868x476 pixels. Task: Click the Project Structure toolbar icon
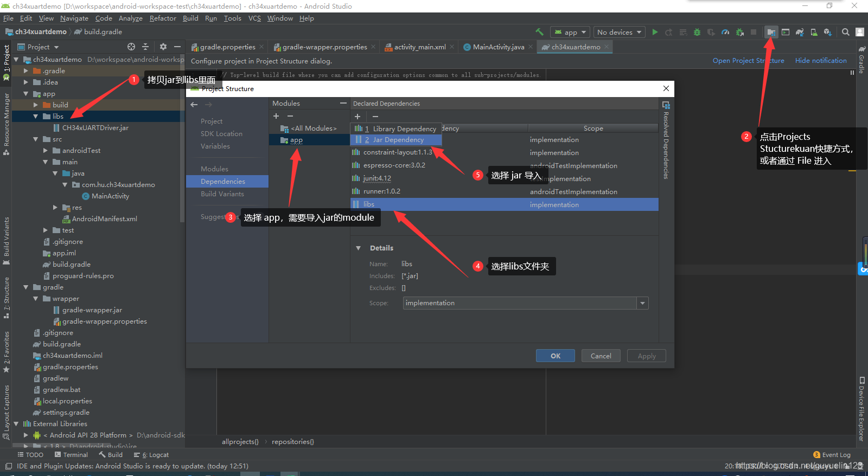point(771,32)
